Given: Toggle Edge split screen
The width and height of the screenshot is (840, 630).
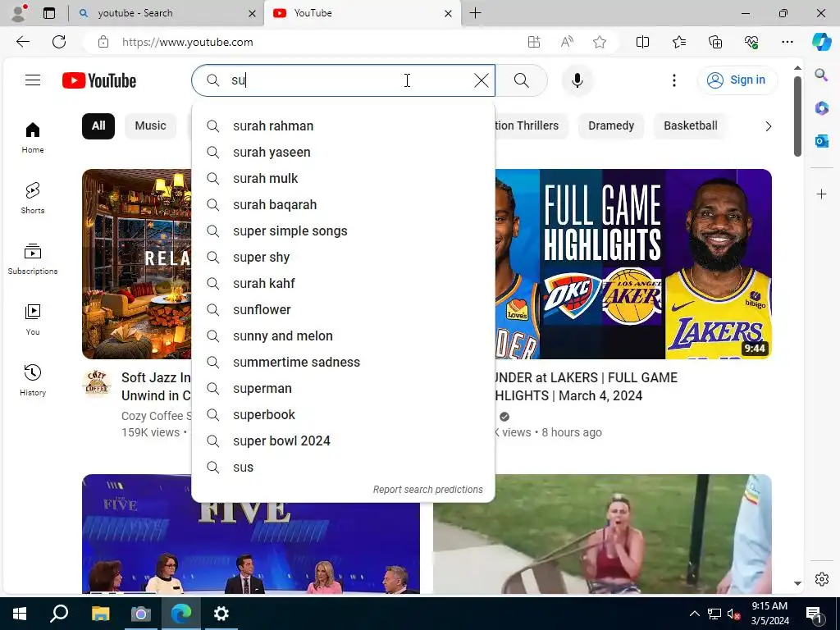Looking at the screenshot, I should (x=642, y=43).
